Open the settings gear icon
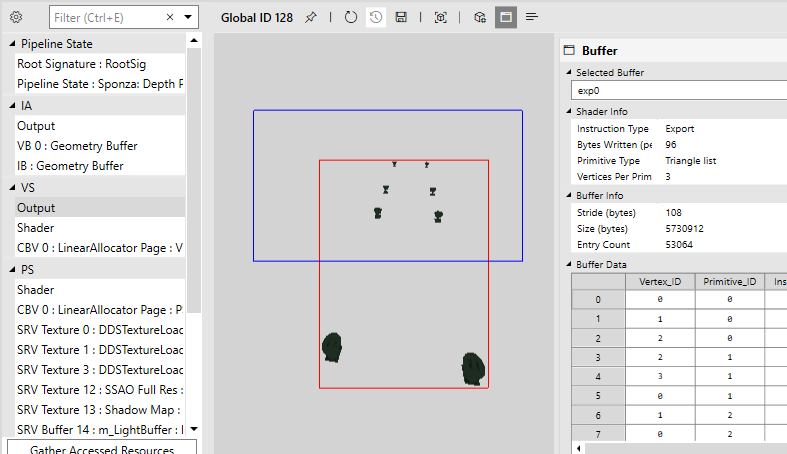The height and width of the screenshot is (454, 787). (x=16, y=17)
